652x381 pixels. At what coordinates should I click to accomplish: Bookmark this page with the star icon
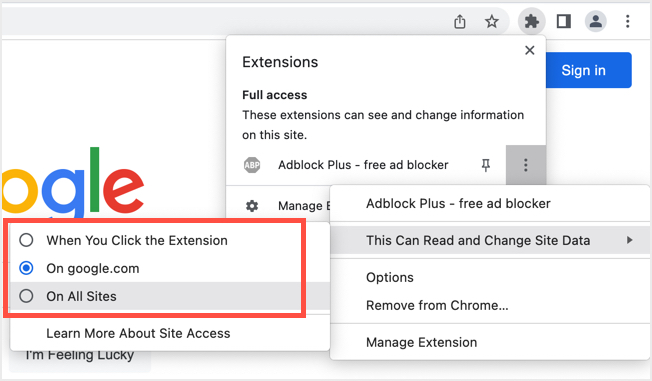click(492, 21)
